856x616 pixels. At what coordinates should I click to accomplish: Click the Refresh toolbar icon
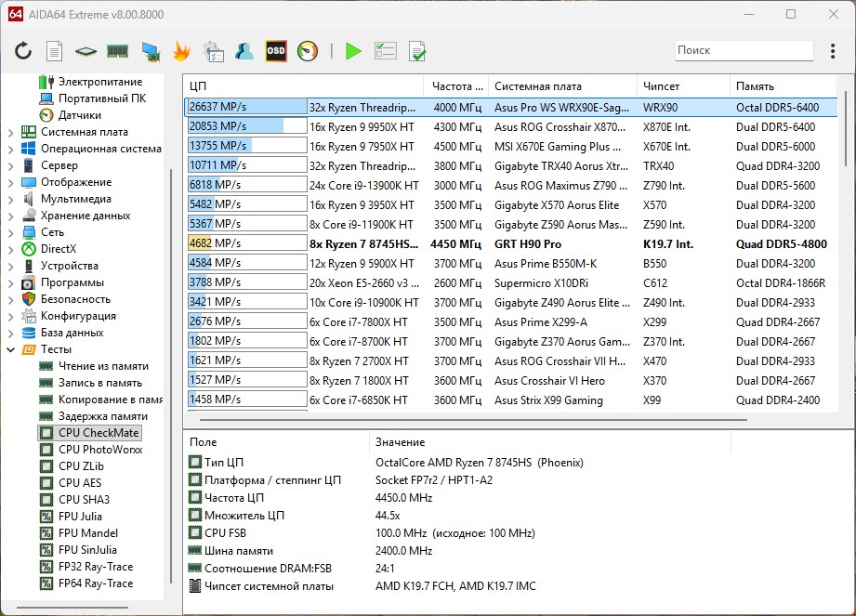coord(23,51)
